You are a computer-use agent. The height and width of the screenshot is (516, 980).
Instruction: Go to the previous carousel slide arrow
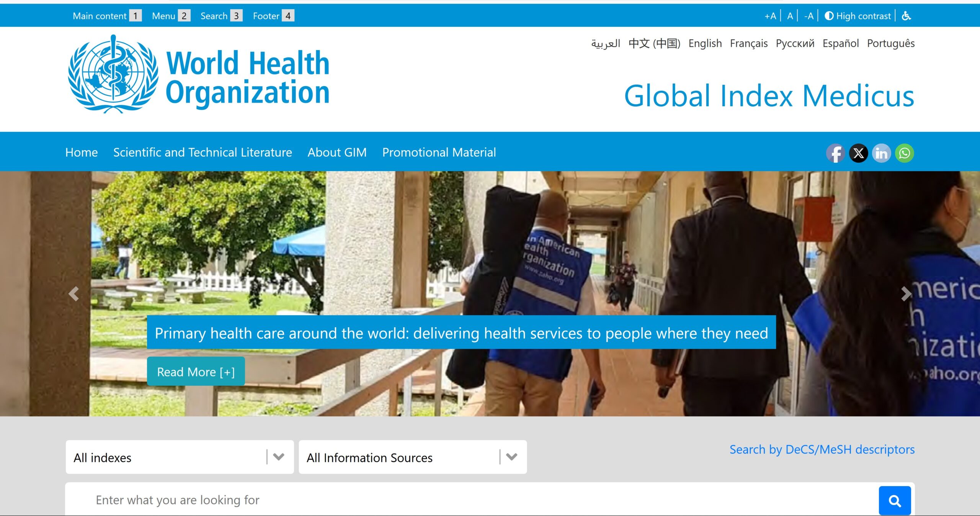tap(73, 294)
